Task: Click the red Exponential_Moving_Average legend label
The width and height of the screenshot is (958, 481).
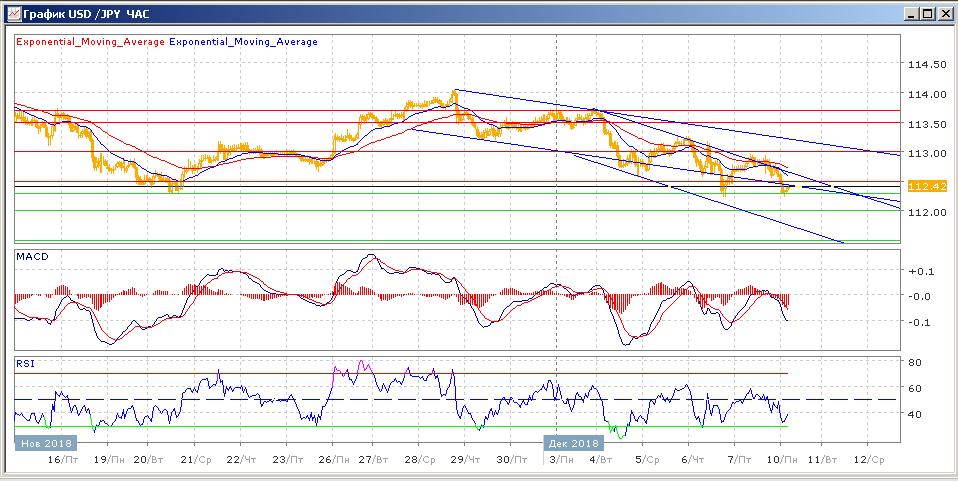Action: 90,42
